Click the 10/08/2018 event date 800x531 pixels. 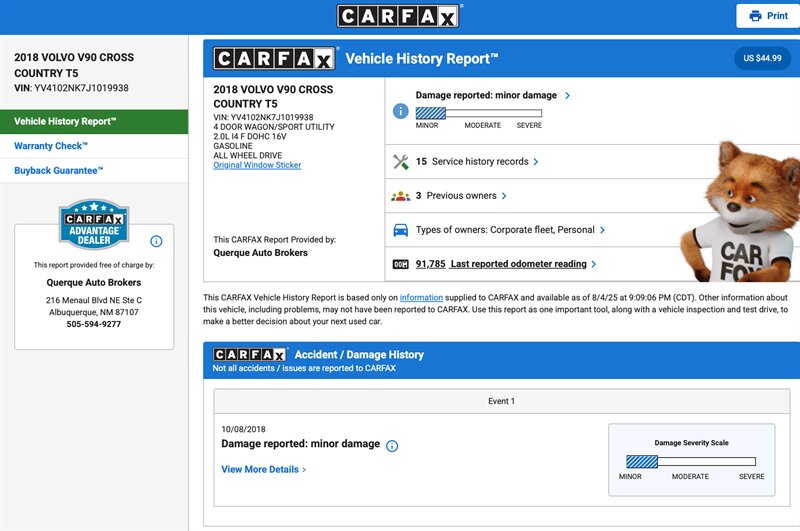pyautogui.click(x=243, y=429)
